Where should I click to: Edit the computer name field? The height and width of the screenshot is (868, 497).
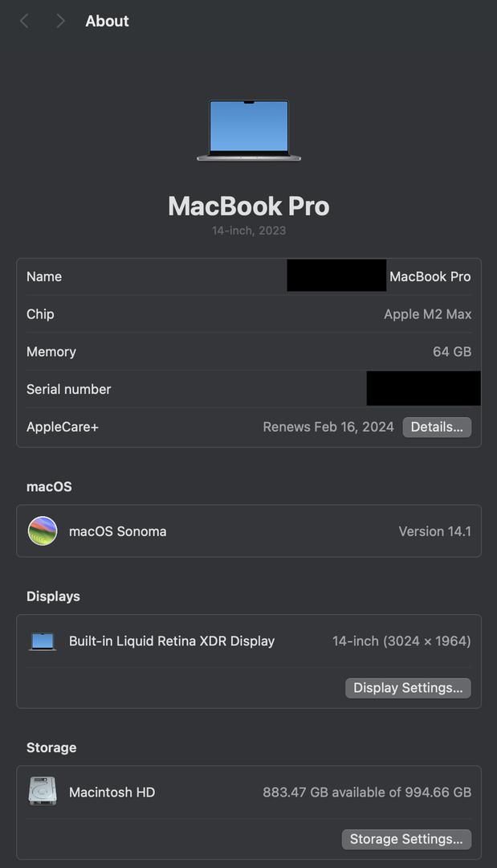click(379, 276)
